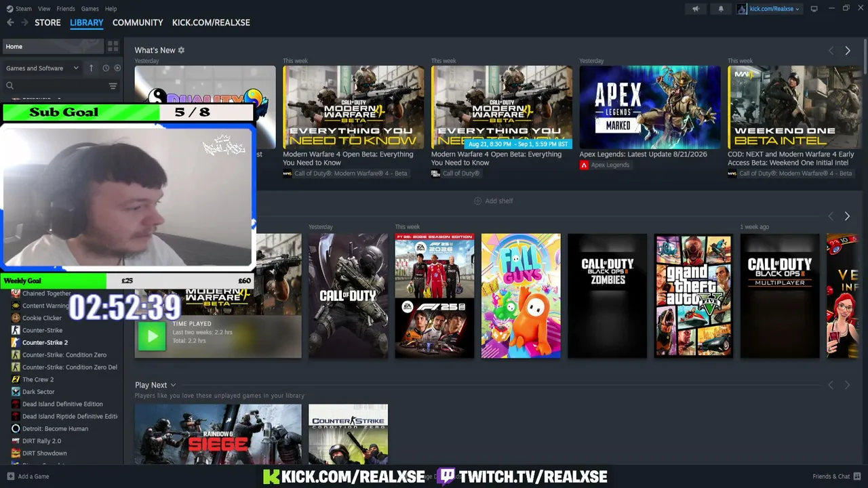Screen dimensions: 868x488
Task: Open the Games menu
Action: point(90,9)
